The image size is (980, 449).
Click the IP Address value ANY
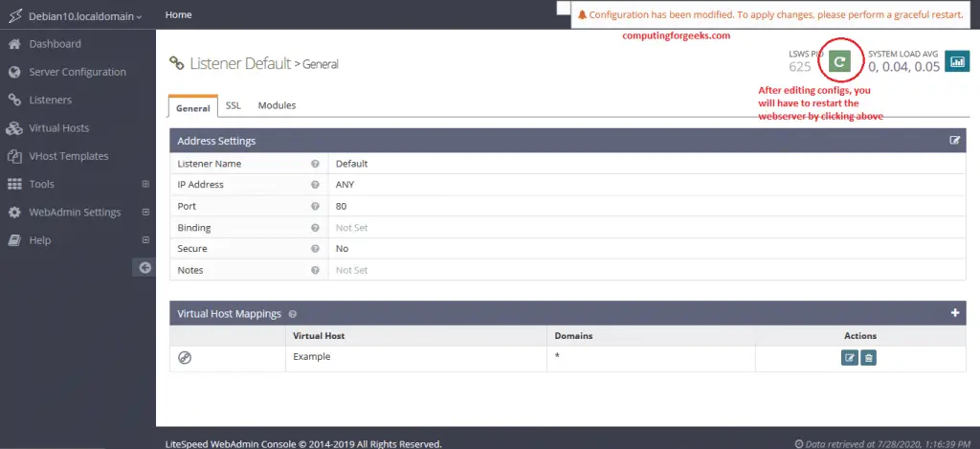pos(345,185)
